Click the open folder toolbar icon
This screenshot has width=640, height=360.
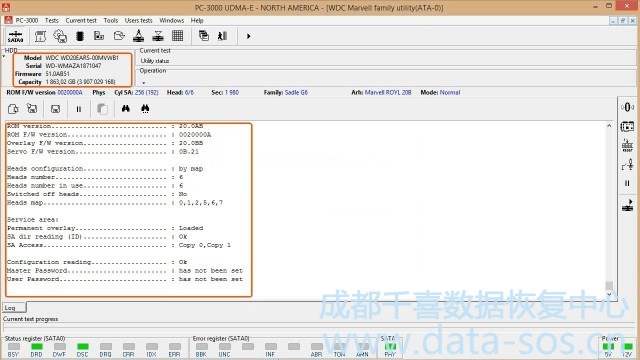coord(119,36)
